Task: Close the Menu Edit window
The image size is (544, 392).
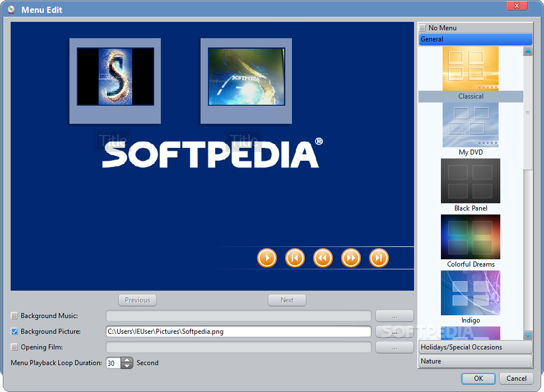Action: click(x=517, y=6)
